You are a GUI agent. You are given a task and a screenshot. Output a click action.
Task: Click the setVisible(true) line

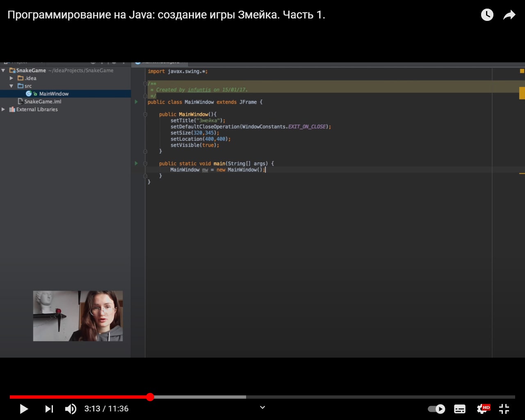click(x=195, y=145)
